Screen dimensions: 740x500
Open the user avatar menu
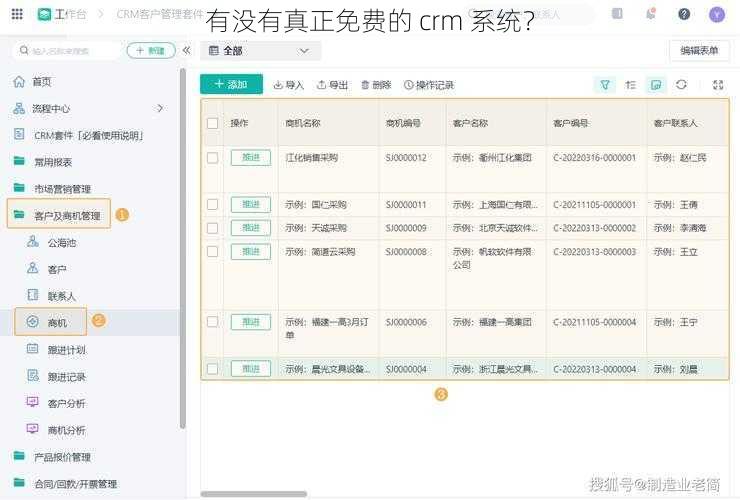(717, 15)
